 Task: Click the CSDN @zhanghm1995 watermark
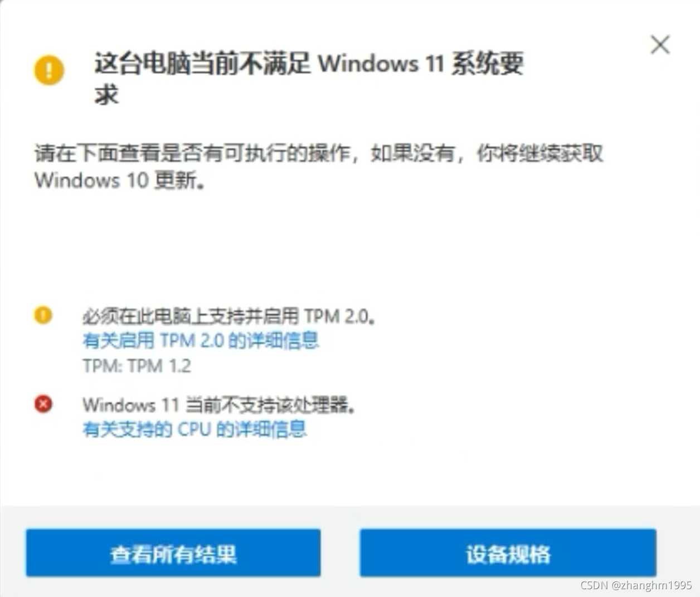tap(636, 585)
